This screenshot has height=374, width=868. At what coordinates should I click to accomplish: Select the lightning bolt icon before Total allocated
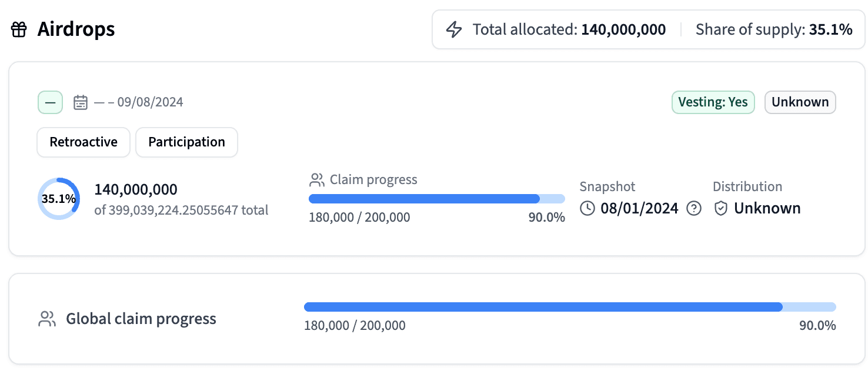click(454, 29)
